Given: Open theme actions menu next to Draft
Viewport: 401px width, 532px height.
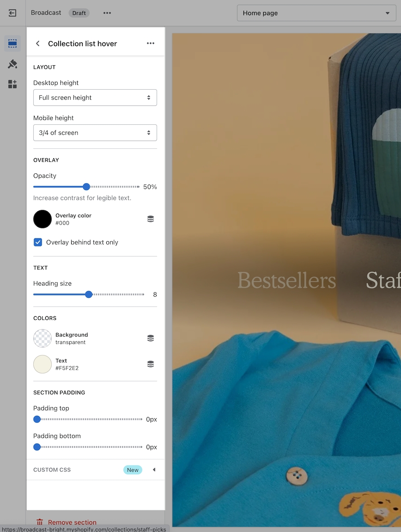Looking at the screenshot, I should pyautogui.click(x=107, y=13).
